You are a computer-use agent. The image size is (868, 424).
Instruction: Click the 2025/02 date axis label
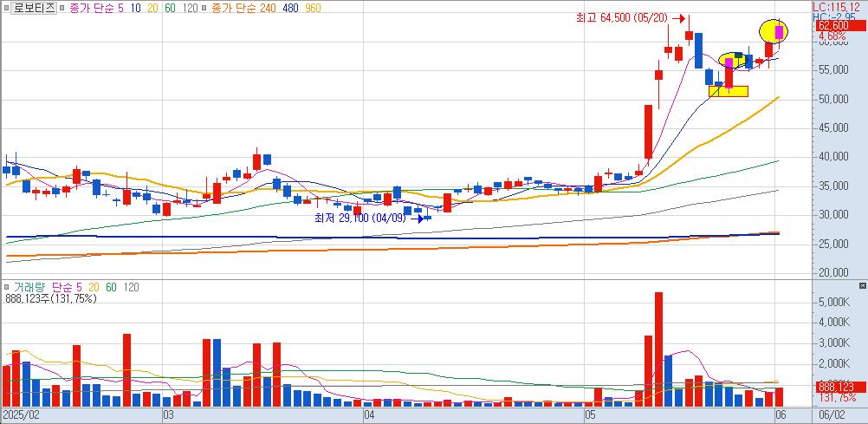[19, 414]
